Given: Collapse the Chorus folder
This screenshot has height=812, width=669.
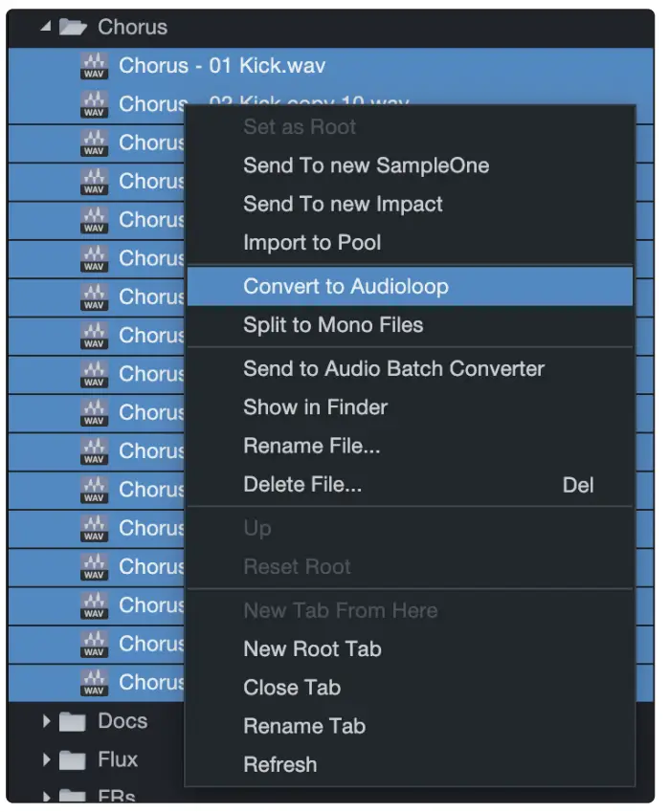Looking at the screenshot, I should [45, 28].
